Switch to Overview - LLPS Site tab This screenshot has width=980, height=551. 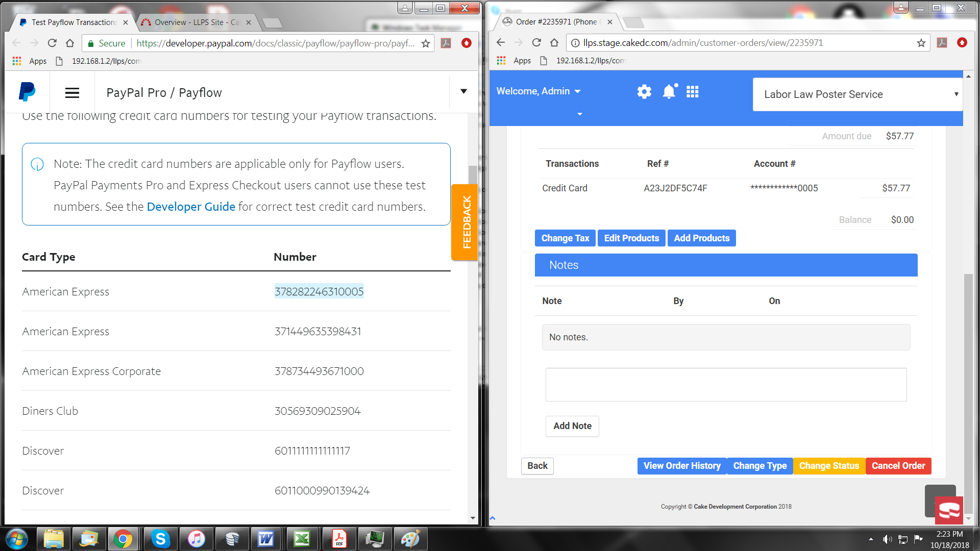[x=197, y=22]
